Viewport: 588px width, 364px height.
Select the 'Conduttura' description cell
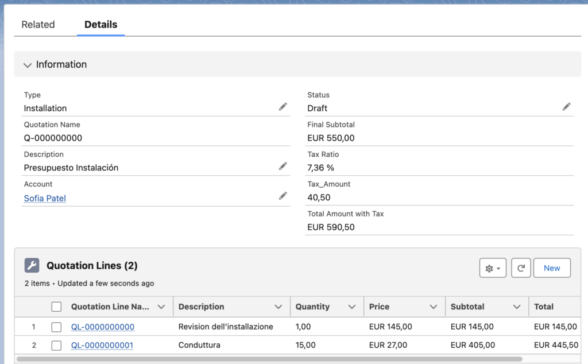tap(199, 345)
